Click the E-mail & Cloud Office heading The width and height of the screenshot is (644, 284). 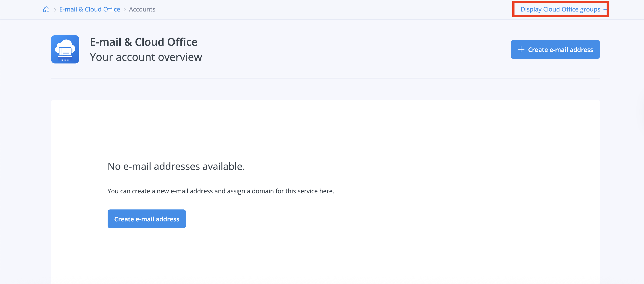(x=143, y=42)
